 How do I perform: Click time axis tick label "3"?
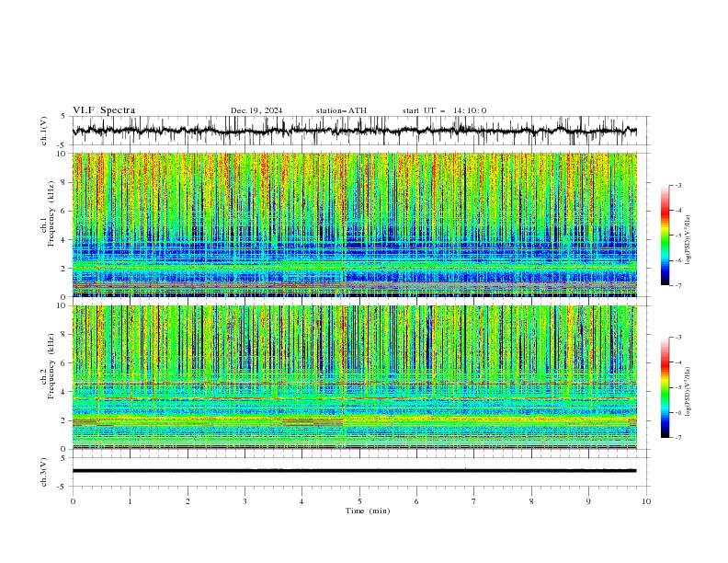245,501
